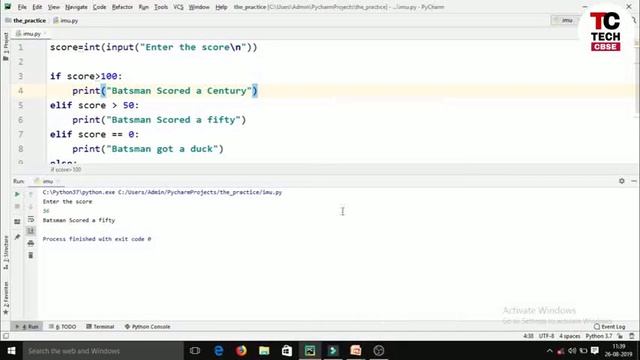Open the Run menu
The image size is (640, 360).
tap(144, 7)
